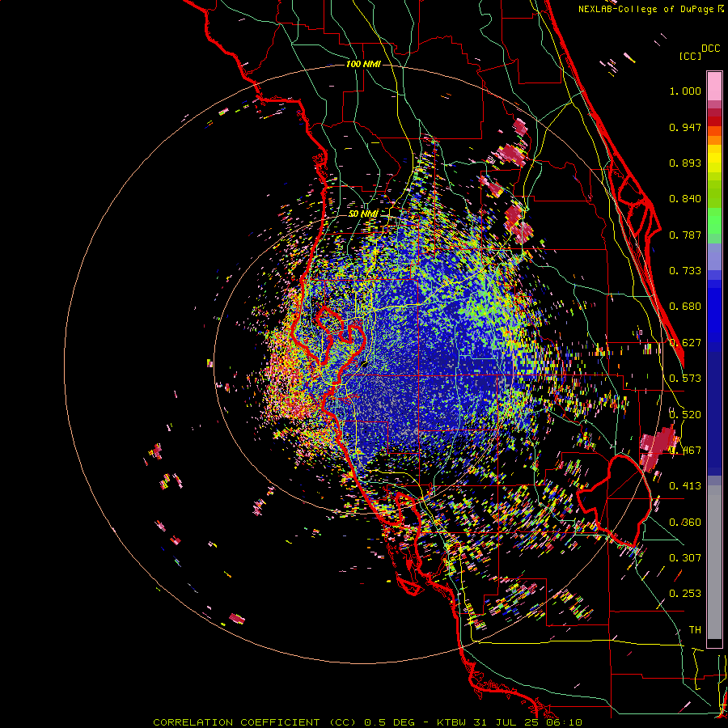The image size is (728, 728).
Task: Click the TH label at the color scale bottom
Action: pos(695,630)
